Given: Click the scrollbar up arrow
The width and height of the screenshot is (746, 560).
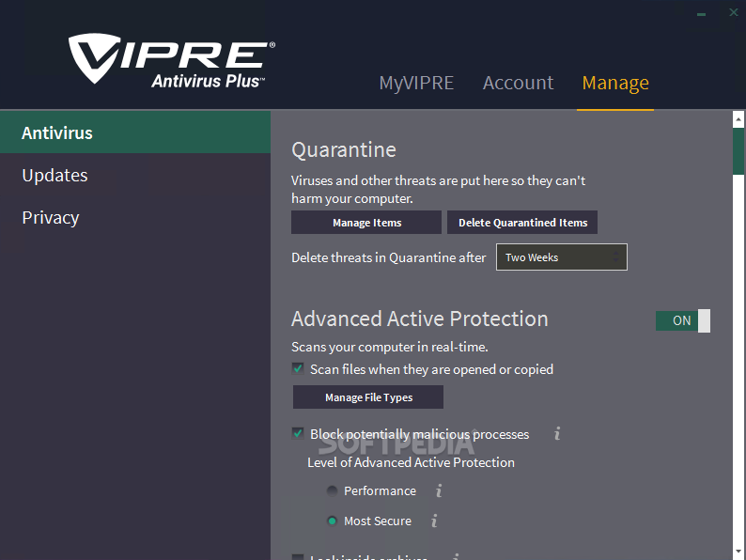Looking at the screenshot, I should click(x=738, y=119).
